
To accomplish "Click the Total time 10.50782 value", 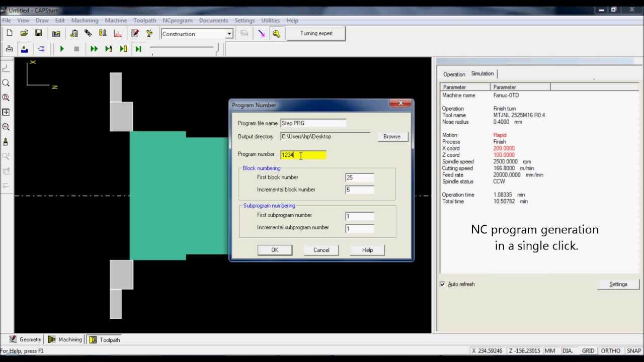I will (511, 201).
